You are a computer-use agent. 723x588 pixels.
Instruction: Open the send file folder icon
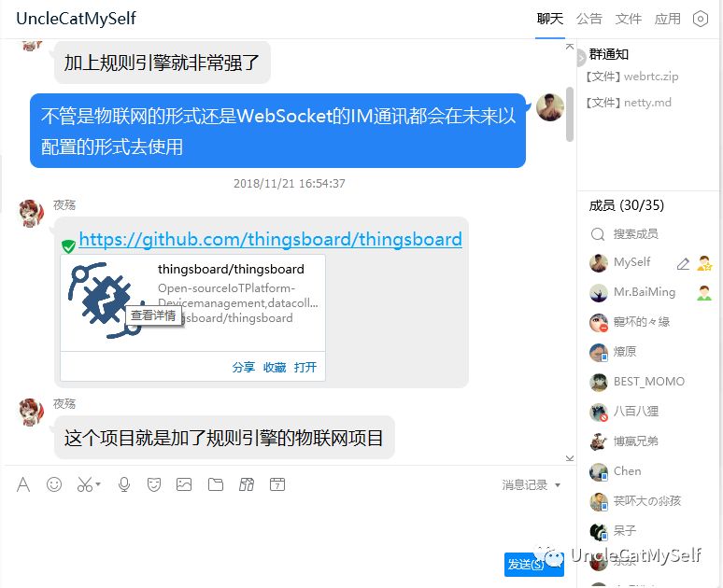(x=216, y=484)
